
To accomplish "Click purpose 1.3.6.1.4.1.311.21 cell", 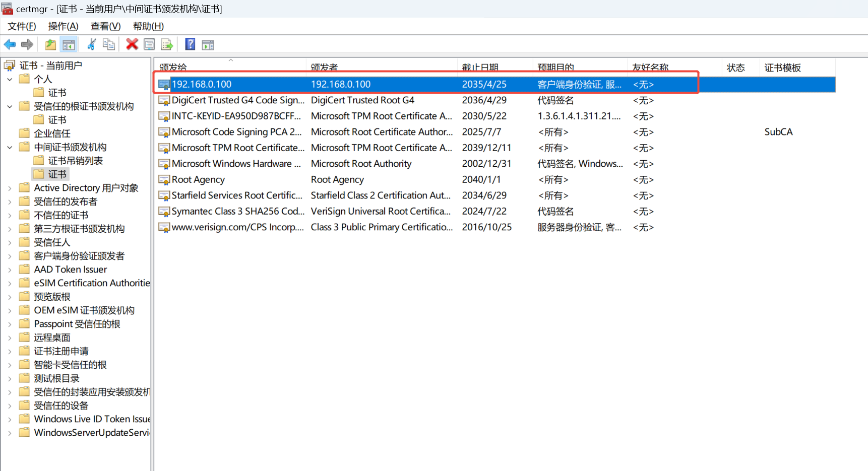I will 579,116.
